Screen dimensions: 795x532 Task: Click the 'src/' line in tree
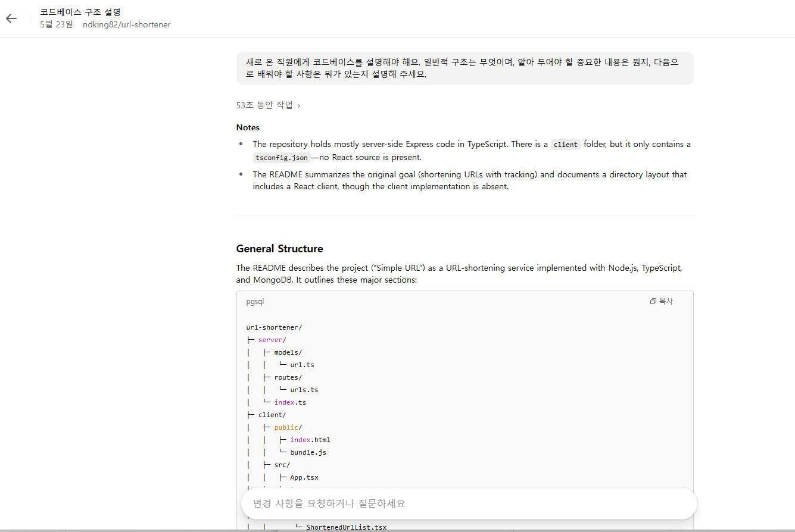(x=282, y=465)
